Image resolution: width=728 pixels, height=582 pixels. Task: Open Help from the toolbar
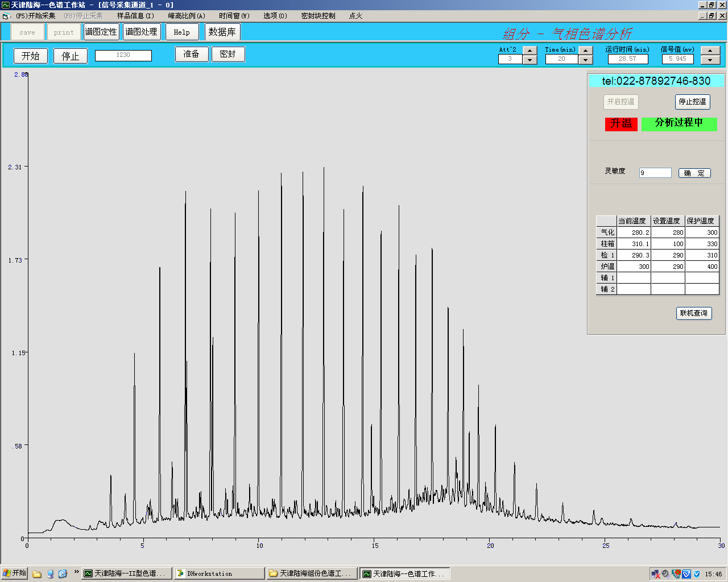click(x=182, y=32)
